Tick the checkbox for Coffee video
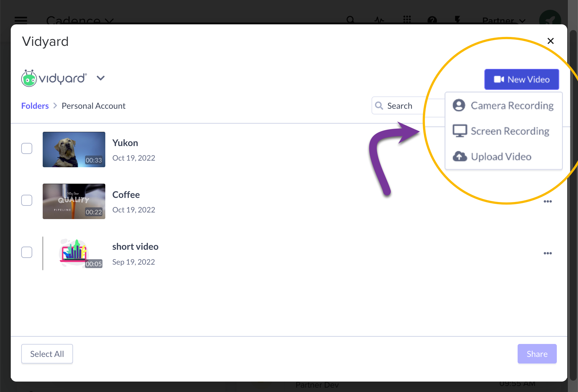The image size is (578, 392). point(27,200)
